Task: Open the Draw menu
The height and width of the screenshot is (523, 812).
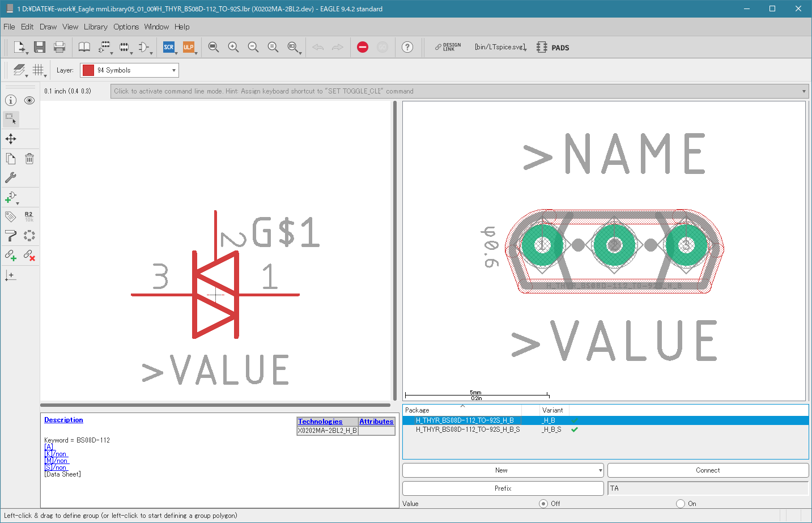Action: tap(48, 27)
